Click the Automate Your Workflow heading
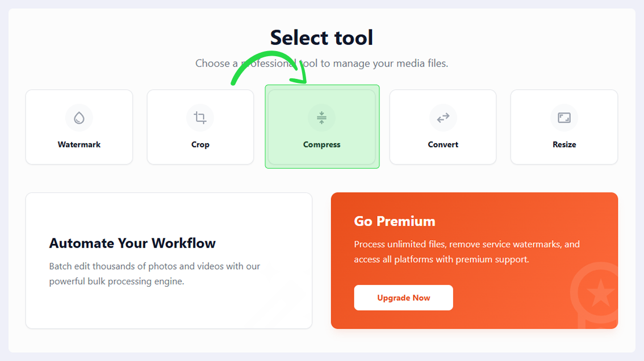This screenshot has height=361, width=644. point(132,243)
